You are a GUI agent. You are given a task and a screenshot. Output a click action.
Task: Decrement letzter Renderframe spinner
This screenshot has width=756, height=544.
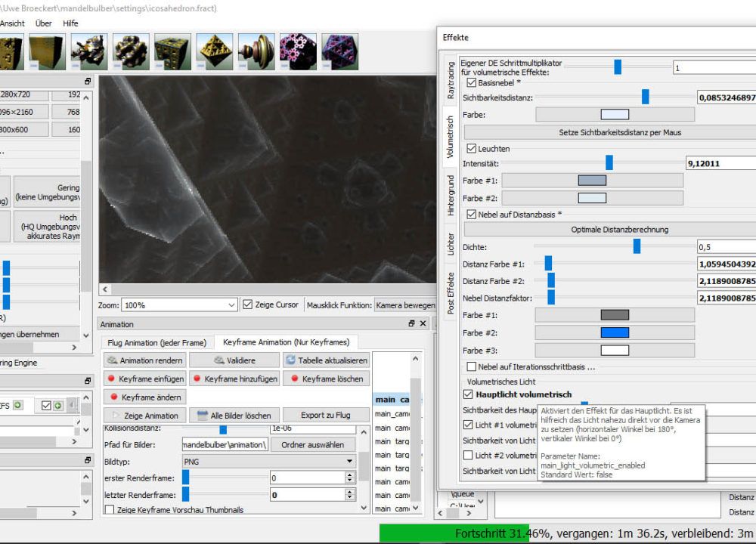350,498
